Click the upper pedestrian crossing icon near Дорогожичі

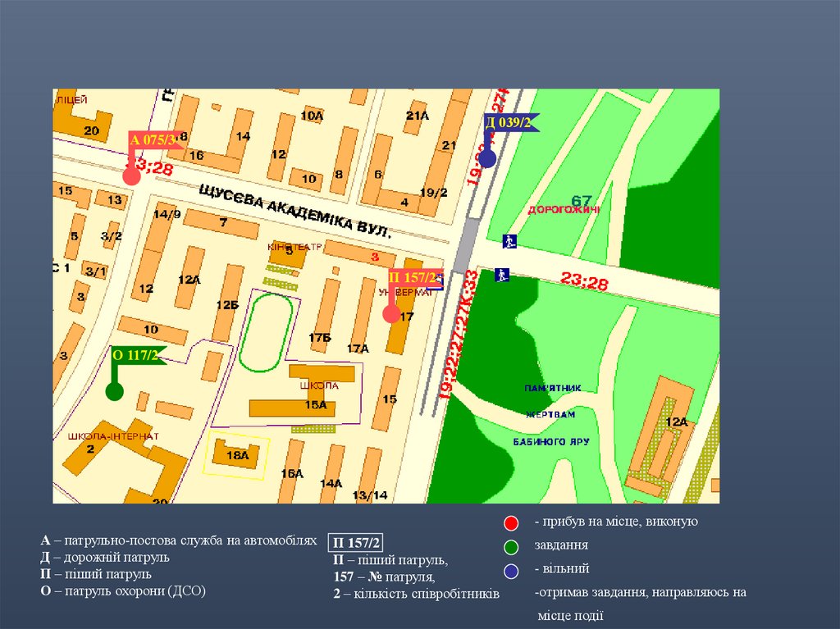509,242
